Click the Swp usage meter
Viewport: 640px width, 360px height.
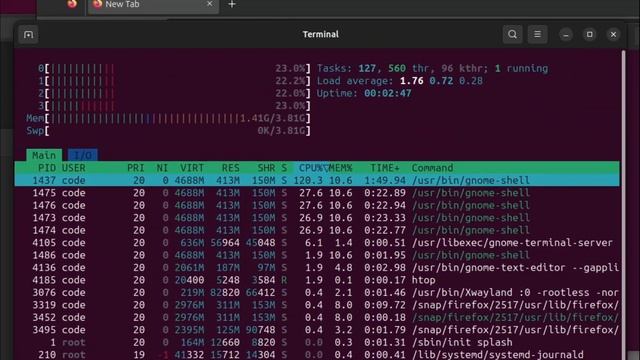click(168, 131)
